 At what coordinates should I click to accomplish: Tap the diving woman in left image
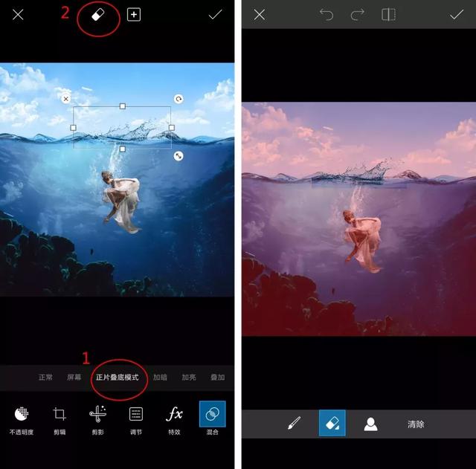(121, 201)
